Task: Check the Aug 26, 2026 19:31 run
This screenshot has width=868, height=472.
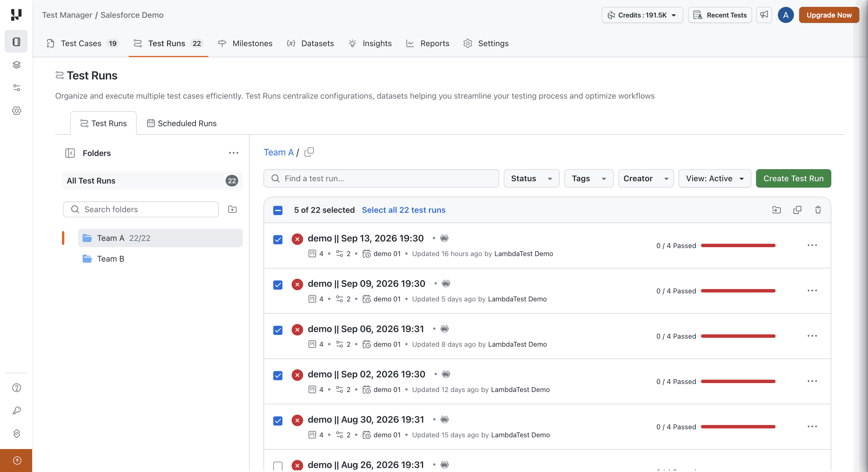Action: click(278, 466)
